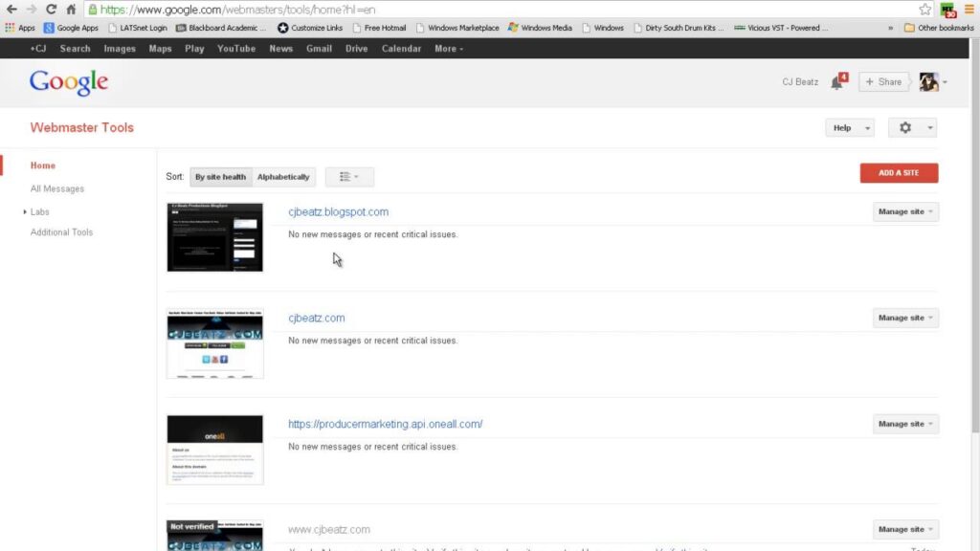Viewport: 980px width, 551px height.
Task: Click the cjbeatz.com site thumbnail
Action: click(215, 343)
